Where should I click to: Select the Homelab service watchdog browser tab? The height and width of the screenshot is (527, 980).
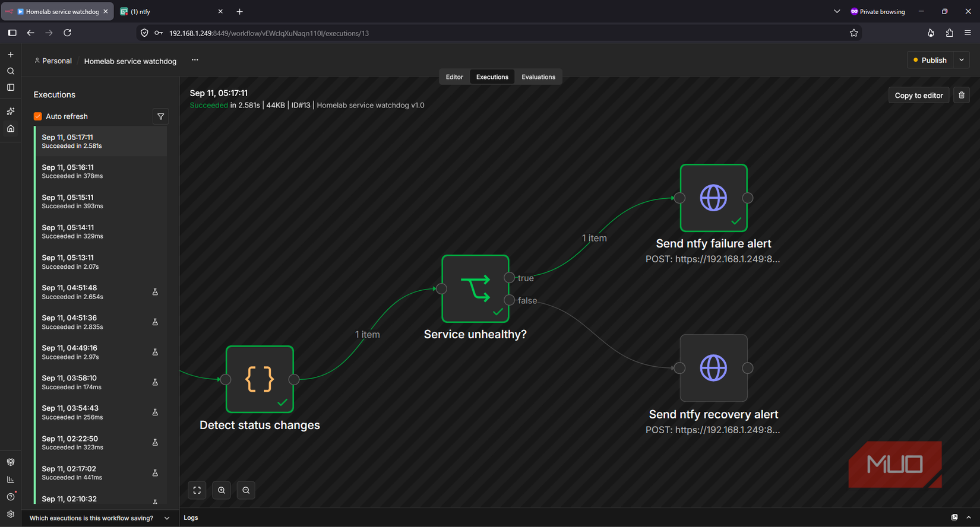[x=57, y=11]
